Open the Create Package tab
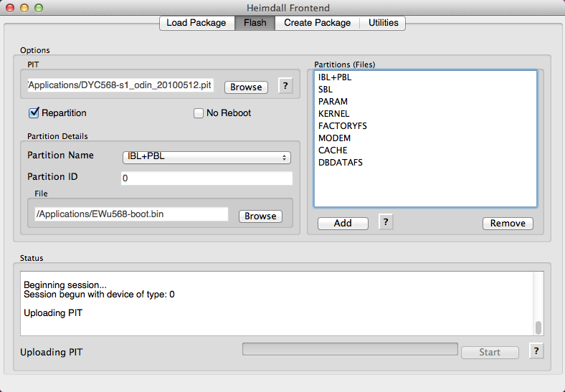The width and height of the screenshot is (565, 392). click(317, 23)
